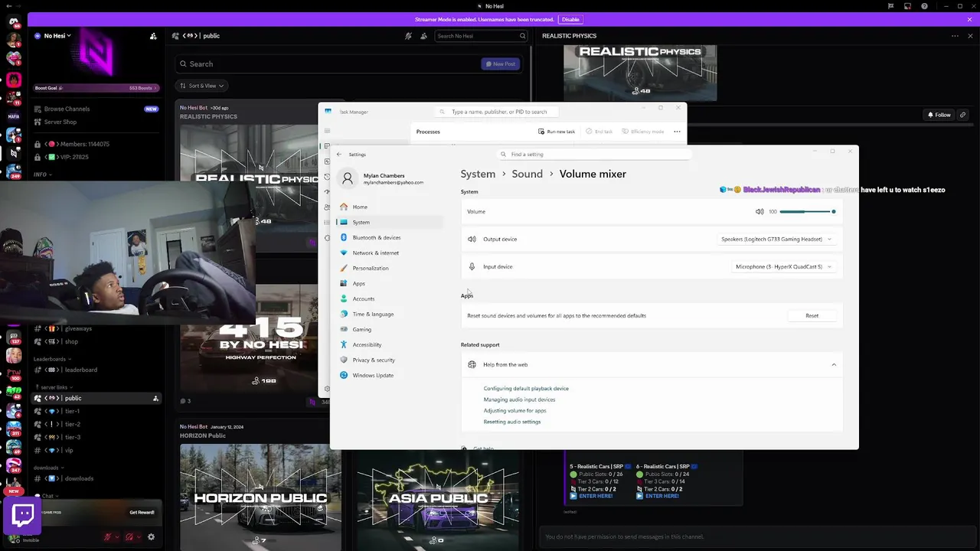This screenshot has width=980, height=551.
Task: Open the leaderboard channel
Action: 96,370
